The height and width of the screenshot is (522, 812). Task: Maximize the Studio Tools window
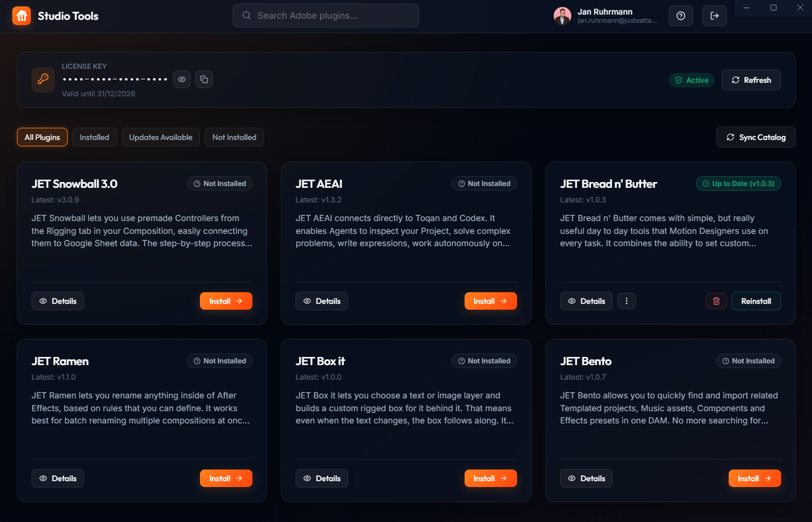(774, 8)
